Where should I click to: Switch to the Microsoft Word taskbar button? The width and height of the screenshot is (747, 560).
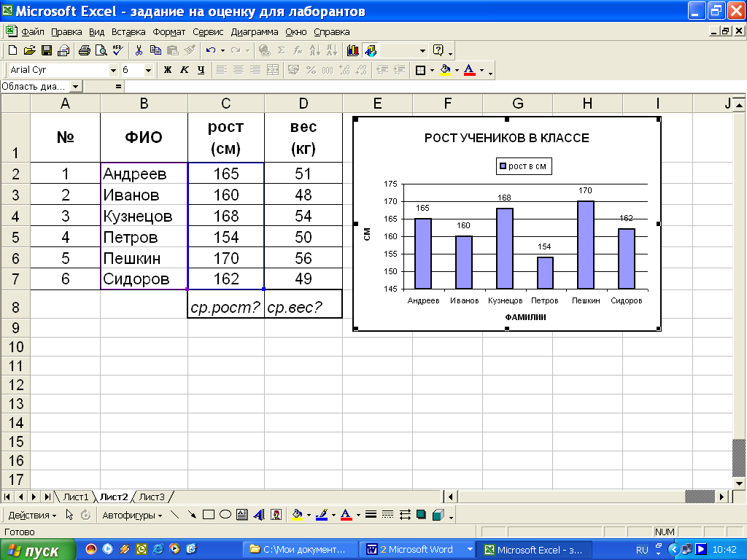click(417, 550)
